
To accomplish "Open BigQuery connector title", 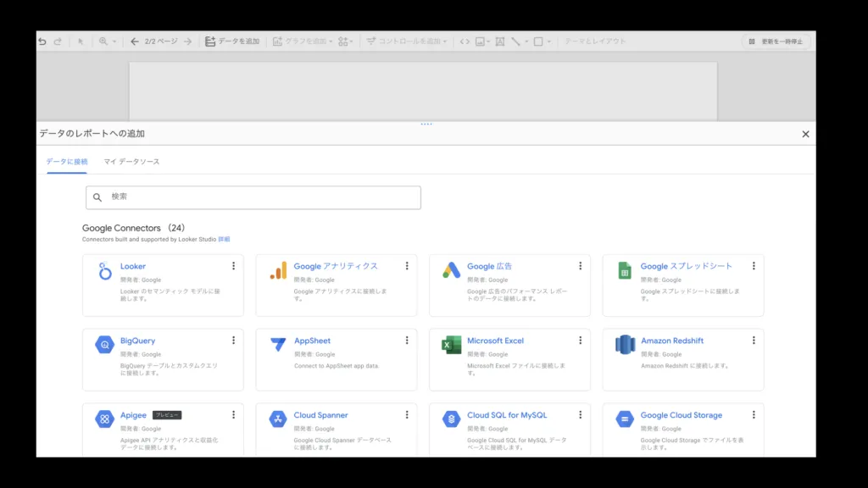I will tap(138, 341).
